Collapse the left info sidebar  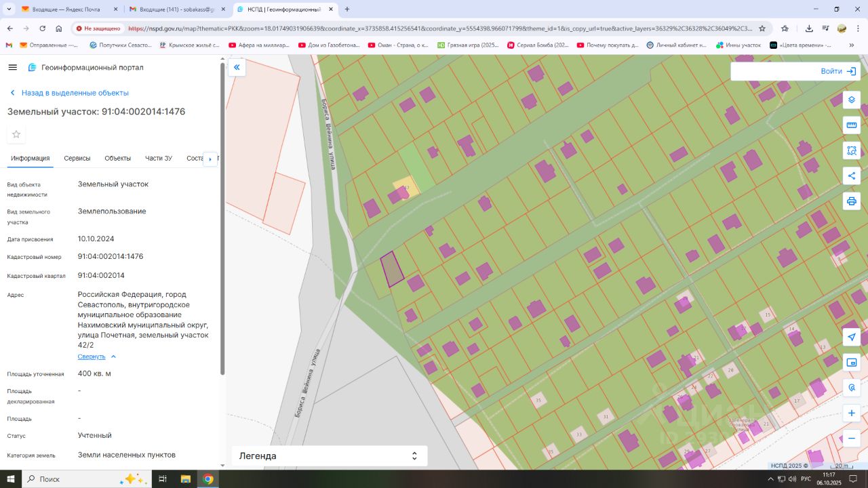pyautogui.click(x=237, y=67)
